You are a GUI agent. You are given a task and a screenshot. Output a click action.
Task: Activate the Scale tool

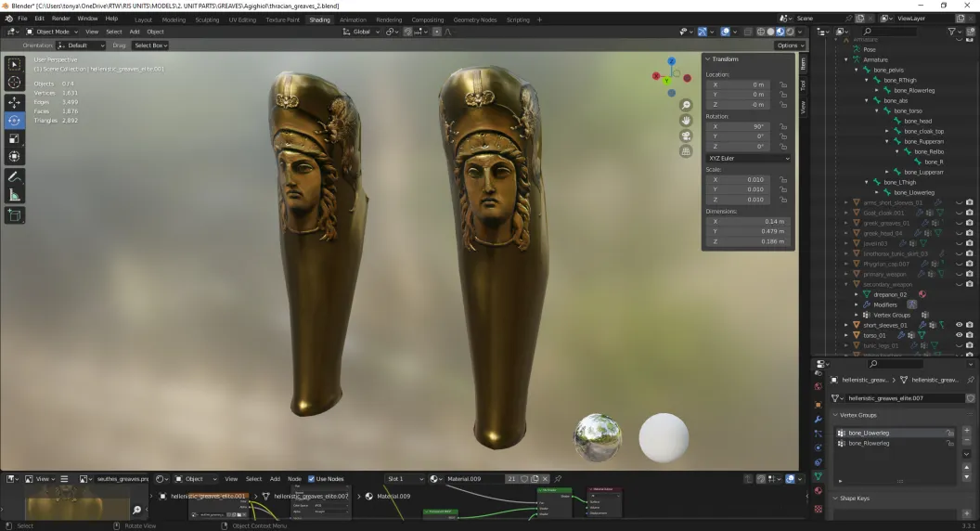pyautogui.click(x=14, y=138)
